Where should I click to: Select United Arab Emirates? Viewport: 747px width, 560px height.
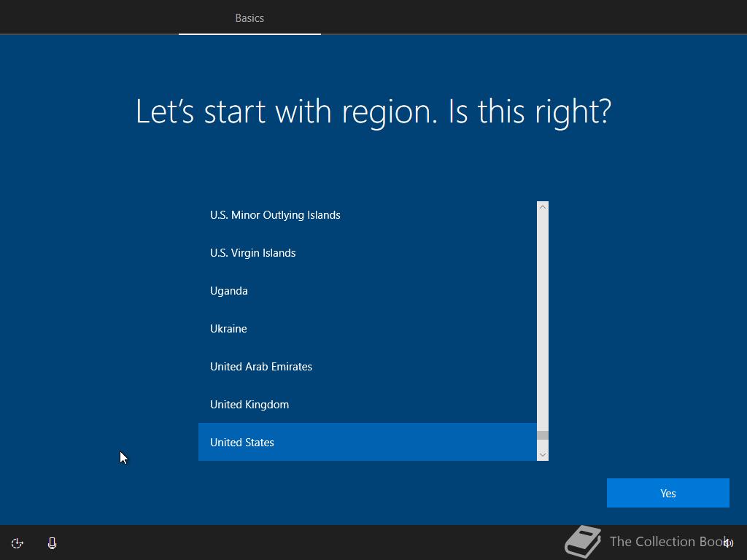(x=368, y=367)
